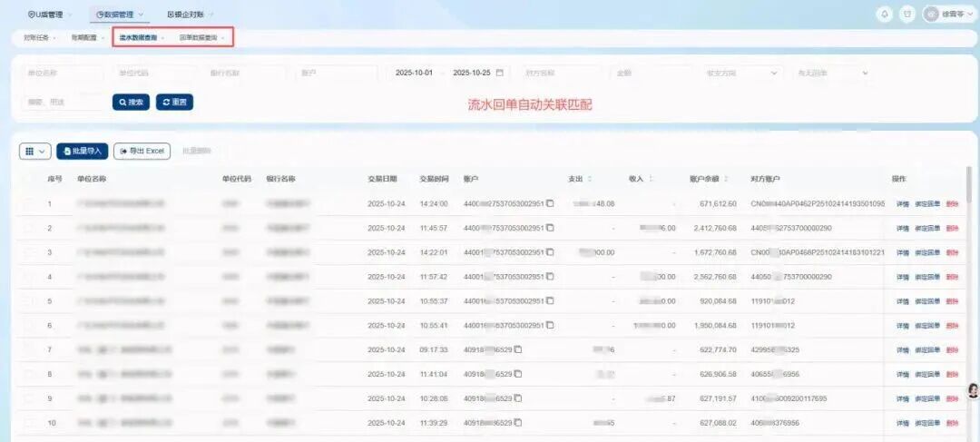Check the box for row 10
The height and width of the screenshot is (442, 980).
30,423
